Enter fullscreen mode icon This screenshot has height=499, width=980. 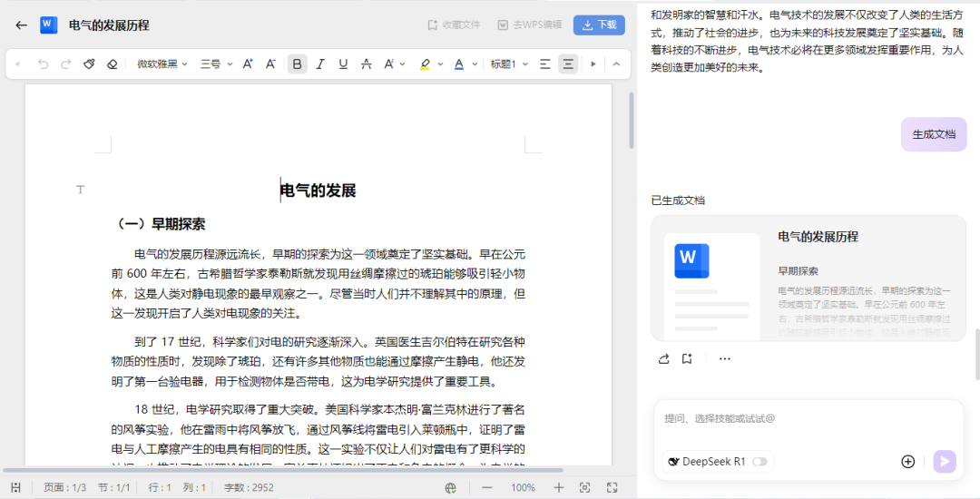612,488
